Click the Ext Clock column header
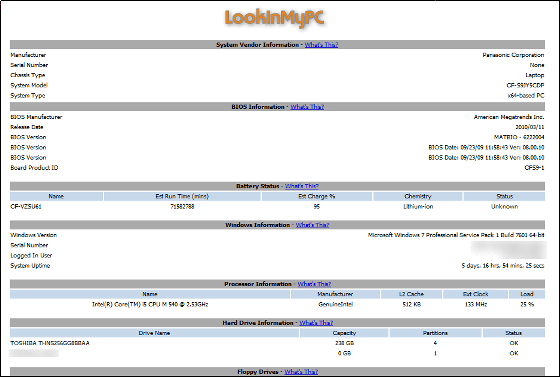 point(475,294)
